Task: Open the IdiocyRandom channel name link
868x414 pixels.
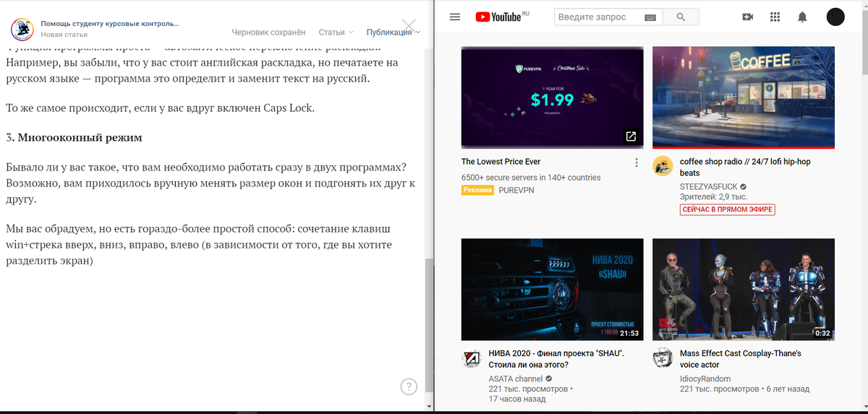Action: click(x=705, y=379)
